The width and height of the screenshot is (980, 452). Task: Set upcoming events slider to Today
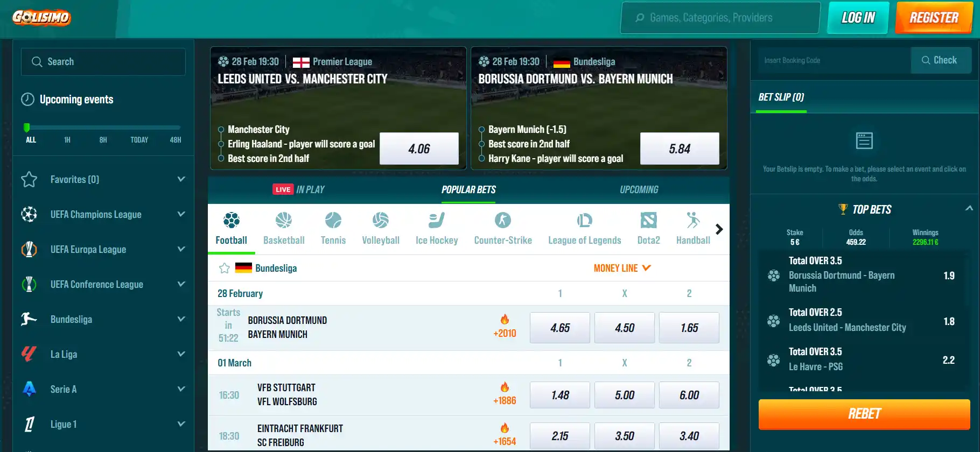[139, 140]
